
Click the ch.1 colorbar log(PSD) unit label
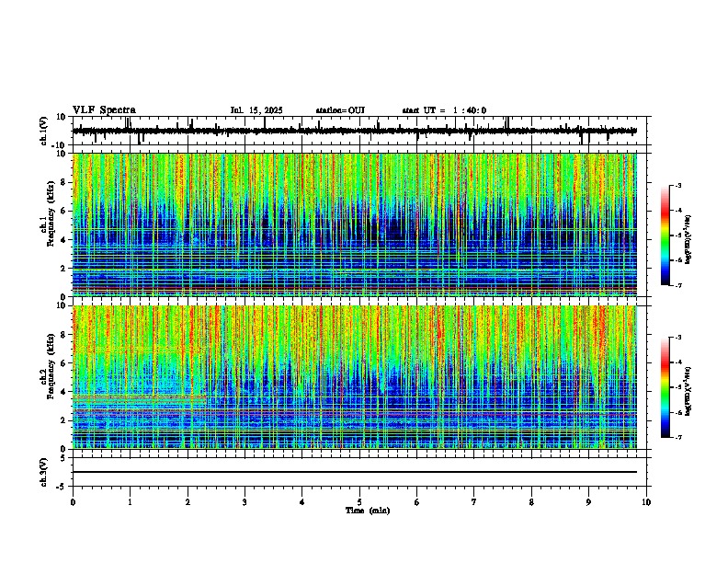(x=688, y=239)
